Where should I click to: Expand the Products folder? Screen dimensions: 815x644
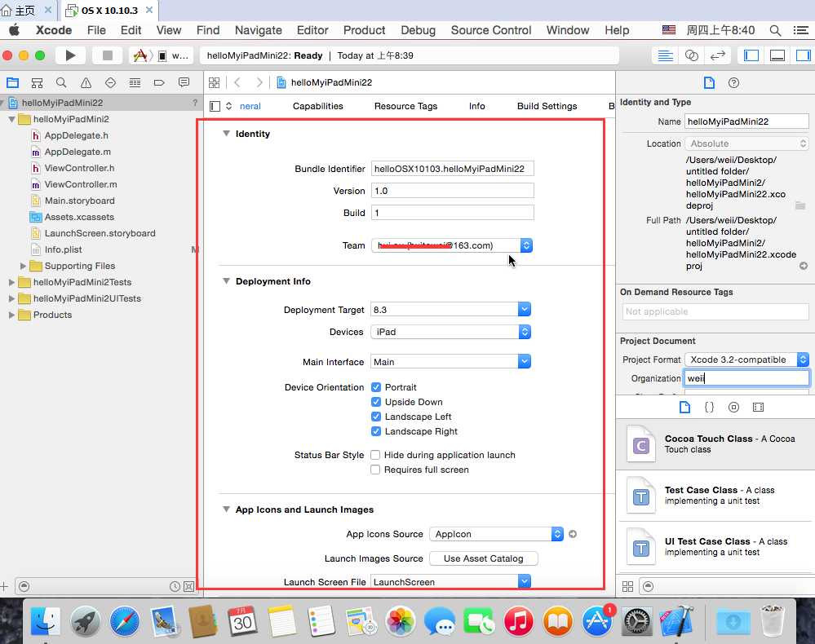11,315
